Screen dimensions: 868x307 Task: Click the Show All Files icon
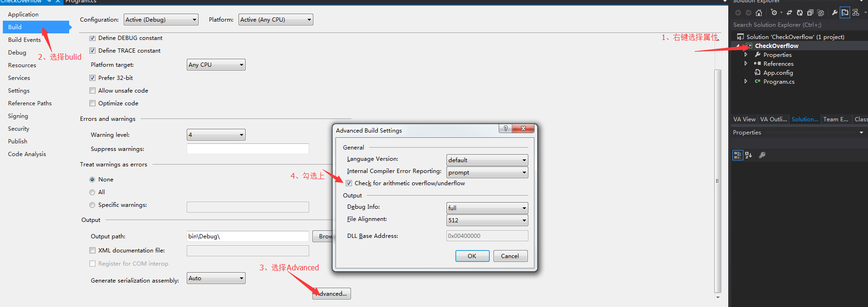820,13
